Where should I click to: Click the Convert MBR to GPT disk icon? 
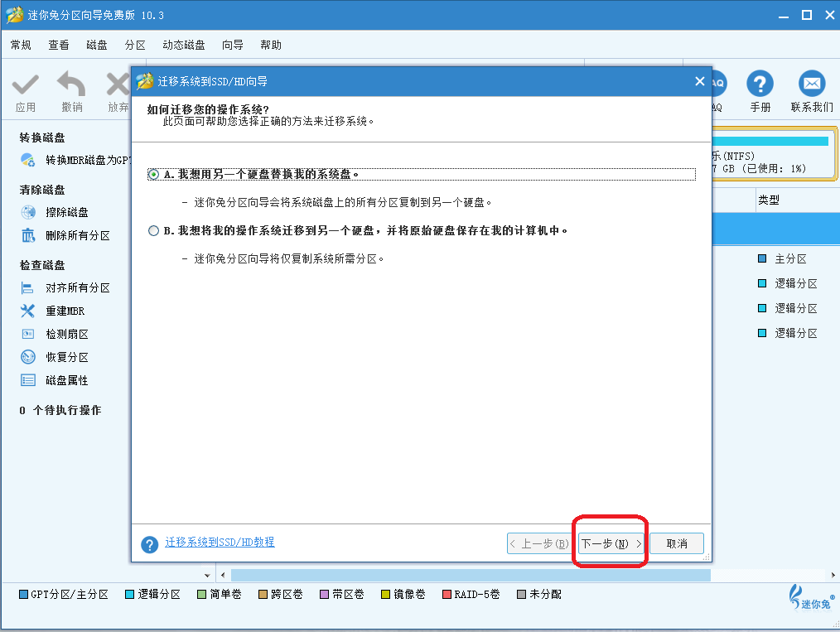(28, 160)
